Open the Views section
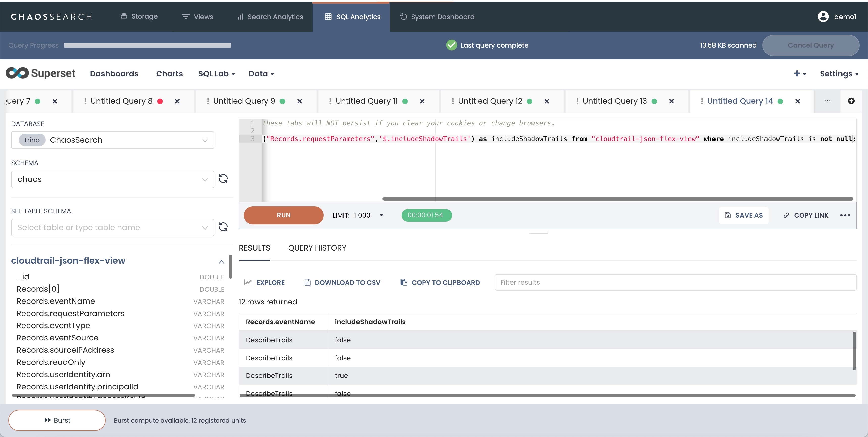 point(197,16)
